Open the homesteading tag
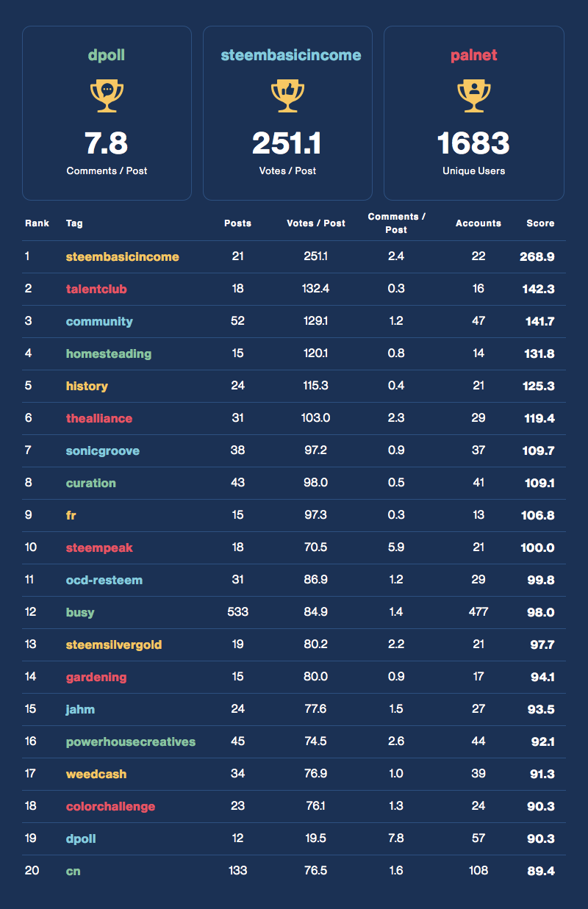This screenshot has width=588, height=909. tap(109, 354)
